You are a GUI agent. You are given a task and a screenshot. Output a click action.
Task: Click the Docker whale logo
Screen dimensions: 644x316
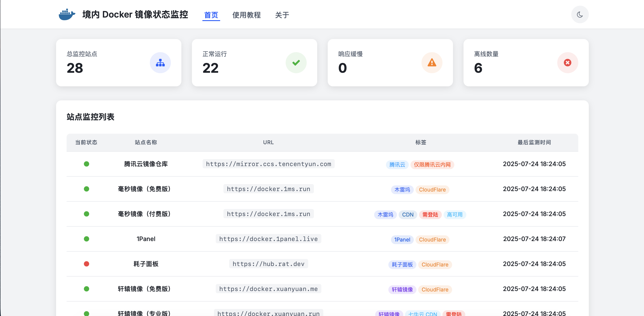[67, 14]
